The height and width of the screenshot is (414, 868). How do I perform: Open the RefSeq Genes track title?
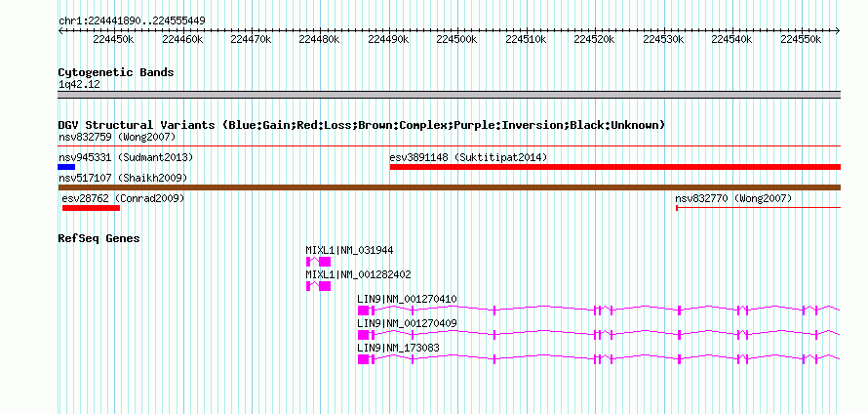tap(99, 239)
